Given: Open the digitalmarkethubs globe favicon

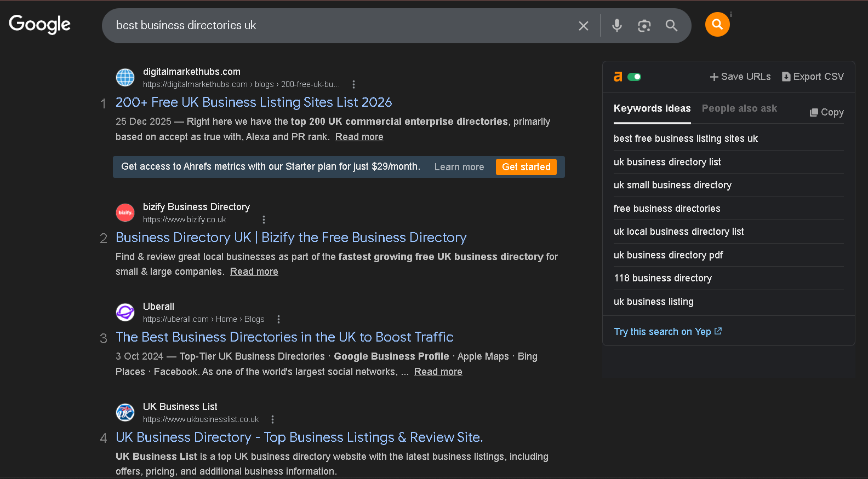Looking at the screenshot, I should click(125, 77).
